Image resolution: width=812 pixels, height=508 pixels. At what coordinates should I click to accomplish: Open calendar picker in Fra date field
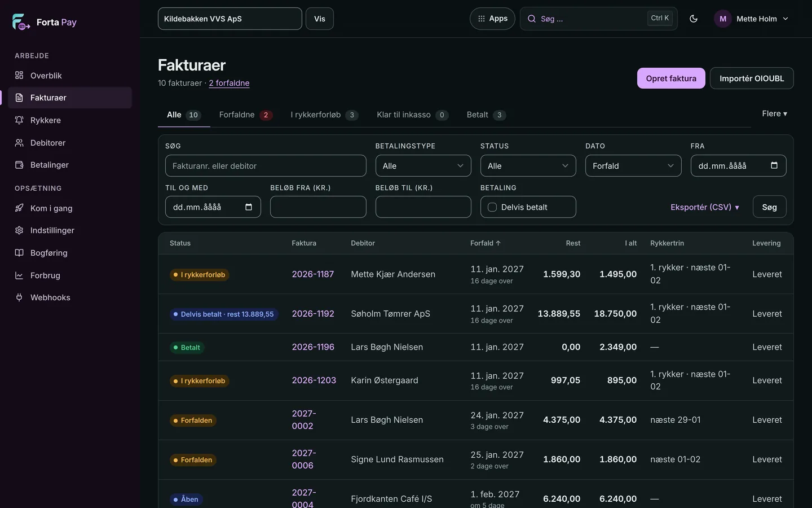[x=774, y=165]
